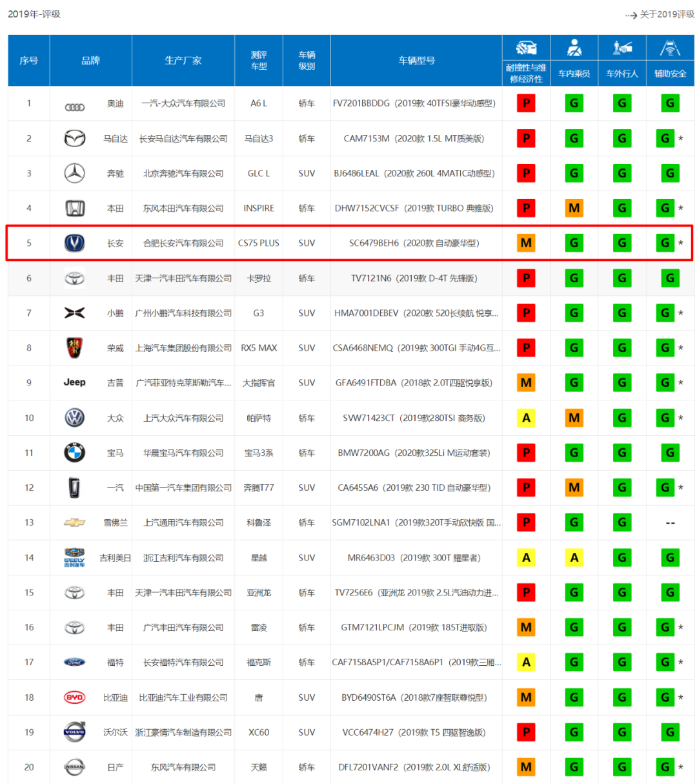Click the 生产厂家 column header
The image size is (697, 784).
point(183,61)
